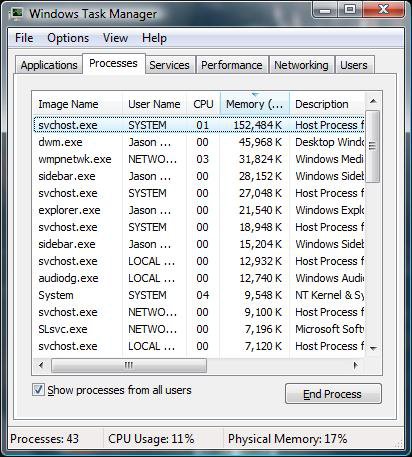Screen dimensions: 412x457
Task: Select the System process row
Action: pos(199,295)
